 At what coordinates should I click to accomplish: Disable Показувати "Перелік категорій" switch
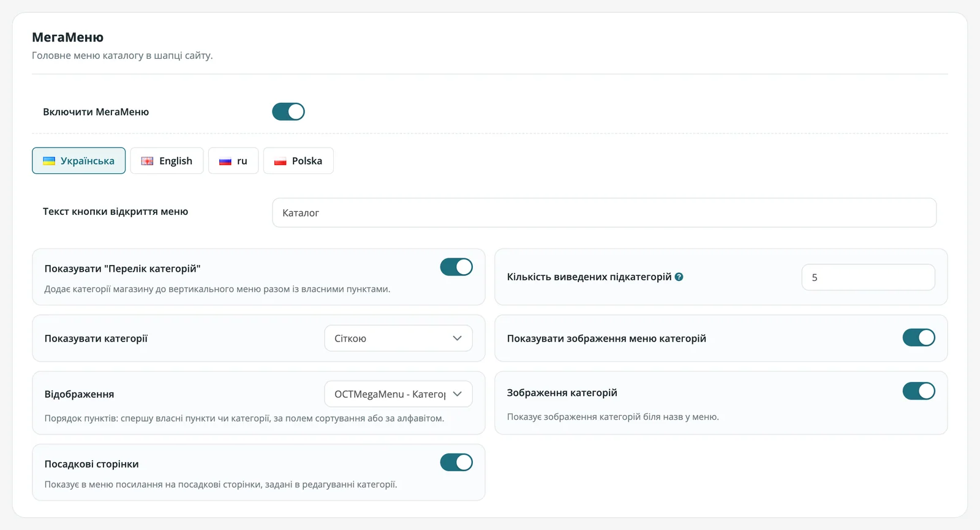(456, 267)
